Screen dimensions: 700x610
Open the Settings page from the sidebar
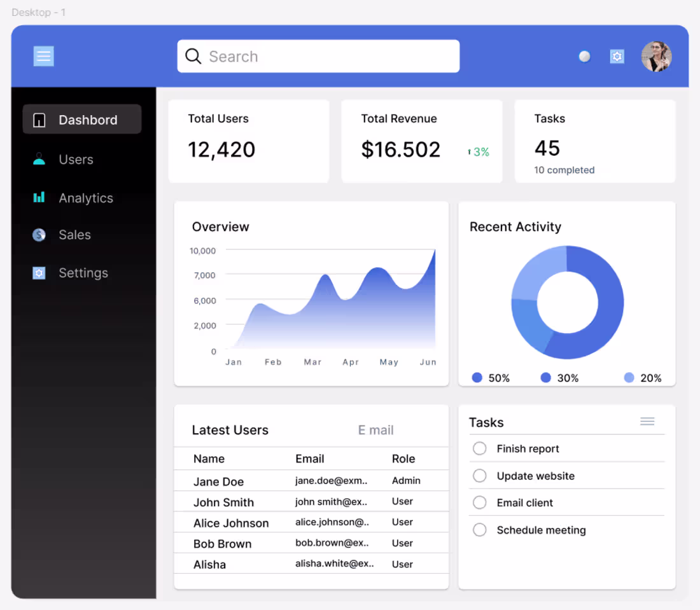click(83, 273)
